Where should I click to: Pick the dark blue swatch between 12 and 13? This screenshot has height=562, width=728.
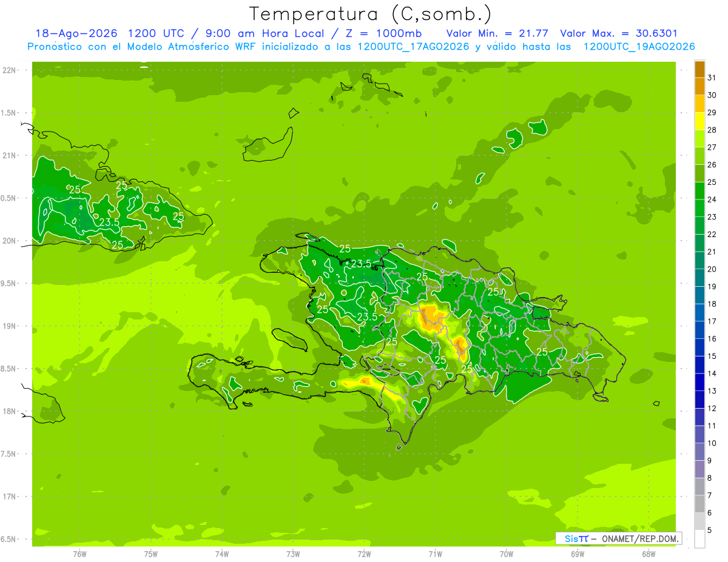coord(699,400)
